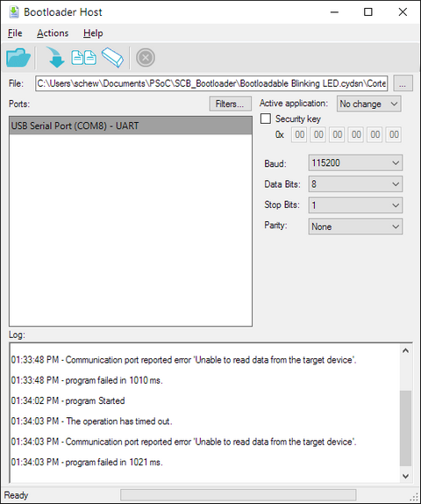Image resolution: width=421 pixels, height=504 pixels.
Task: Click the log scrollbar thumb
Action: [x=405, y=428]
